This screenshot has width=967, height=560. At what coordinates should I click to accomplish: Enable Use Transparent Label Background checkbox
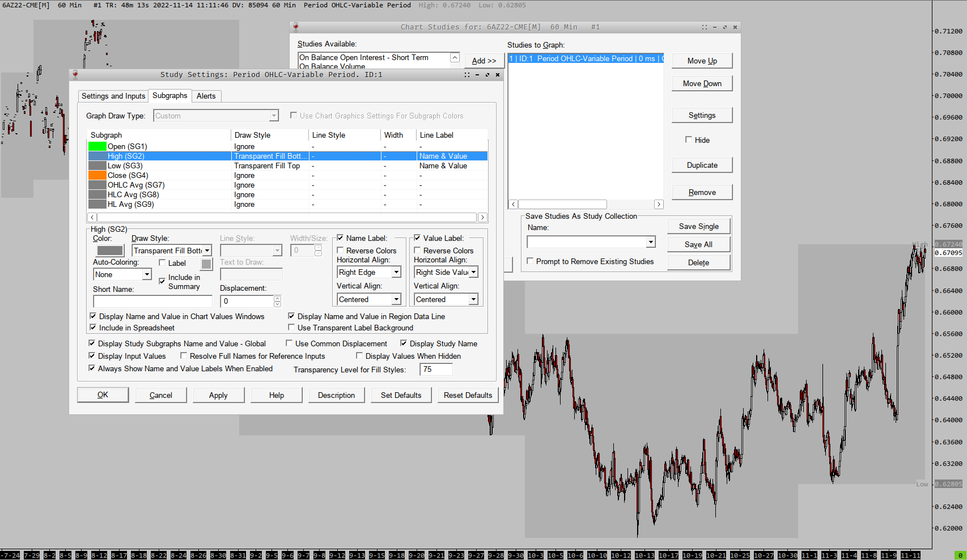coord(291,328)
